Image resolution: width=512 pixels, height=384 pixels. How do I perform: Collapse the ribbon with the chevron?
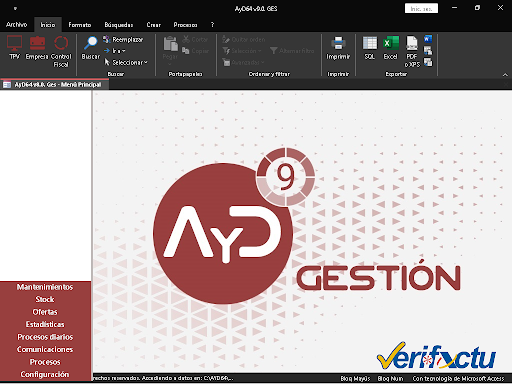505,75
